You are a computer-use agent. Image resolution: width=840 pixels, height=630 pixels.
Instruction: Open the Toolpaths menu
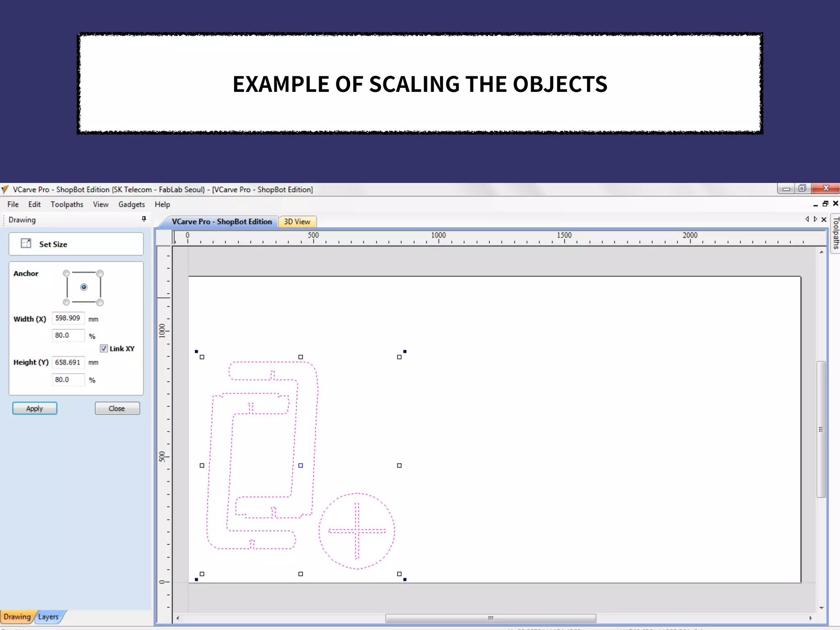click(x=67, y=204)
